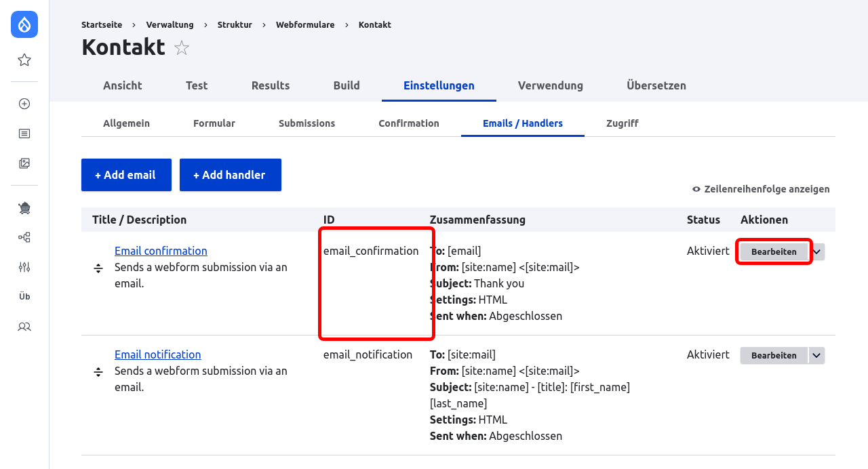The image size is (868, 469).
Task: Open the Submissions sub-tab
Action: point(307,123)
